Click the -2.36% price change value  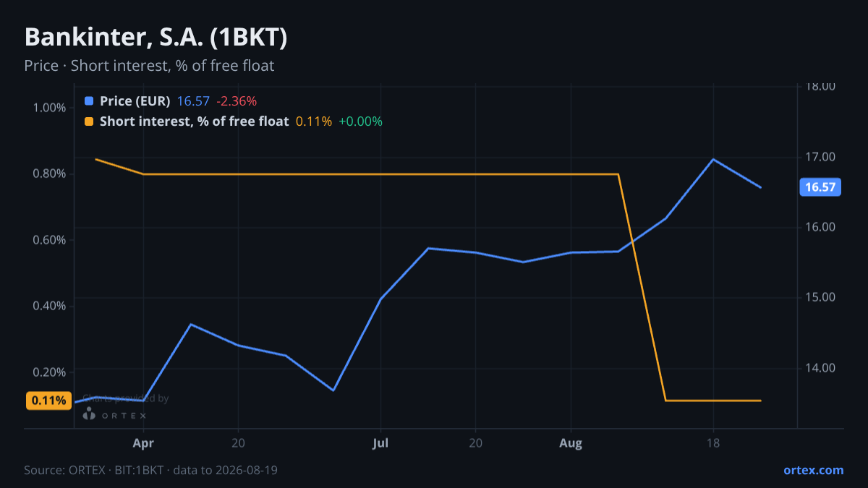tap(237, 101)
